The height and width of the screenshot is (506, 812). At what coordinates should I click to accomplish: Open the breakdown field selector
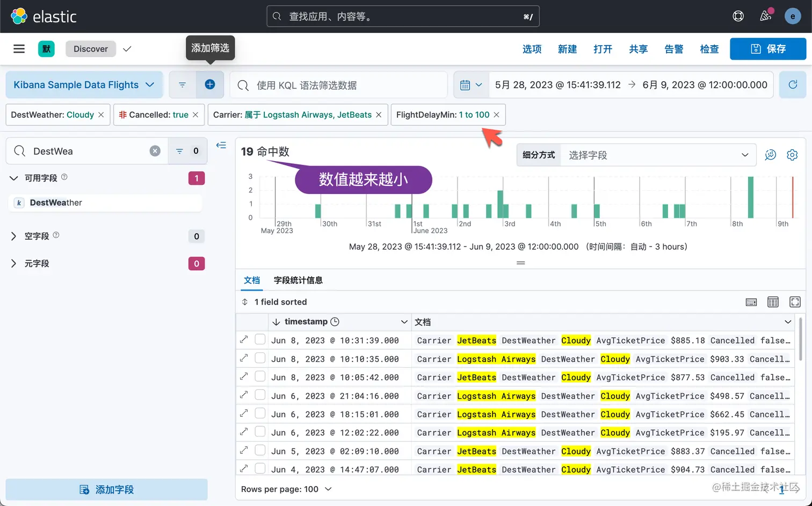coord(658,155)
